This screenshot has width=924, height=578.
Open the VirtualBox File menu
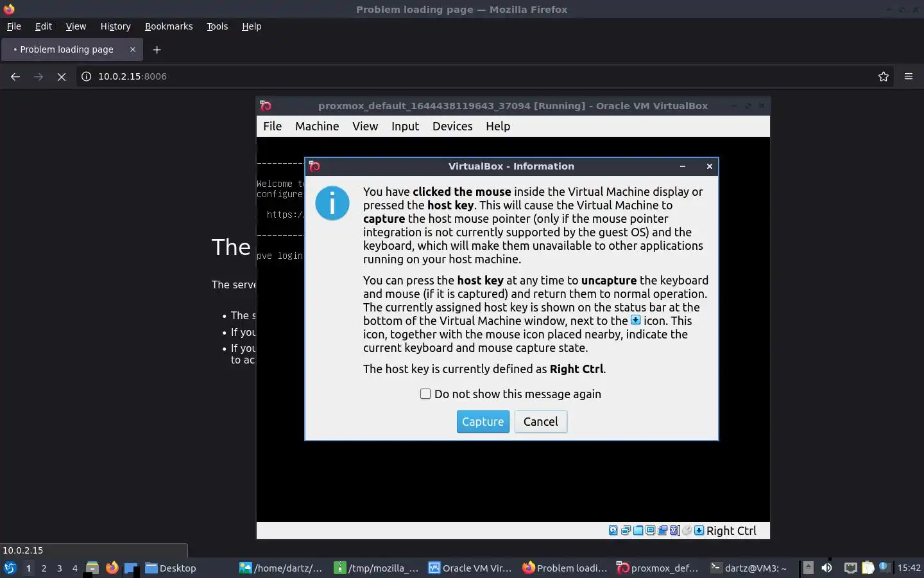point(272,127)
